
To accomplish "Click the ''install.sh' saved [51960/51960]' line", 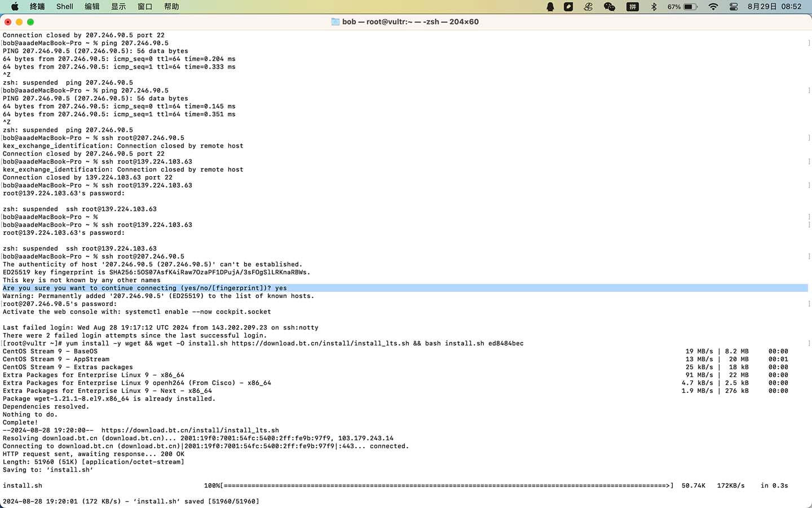I will pos(131,501).
